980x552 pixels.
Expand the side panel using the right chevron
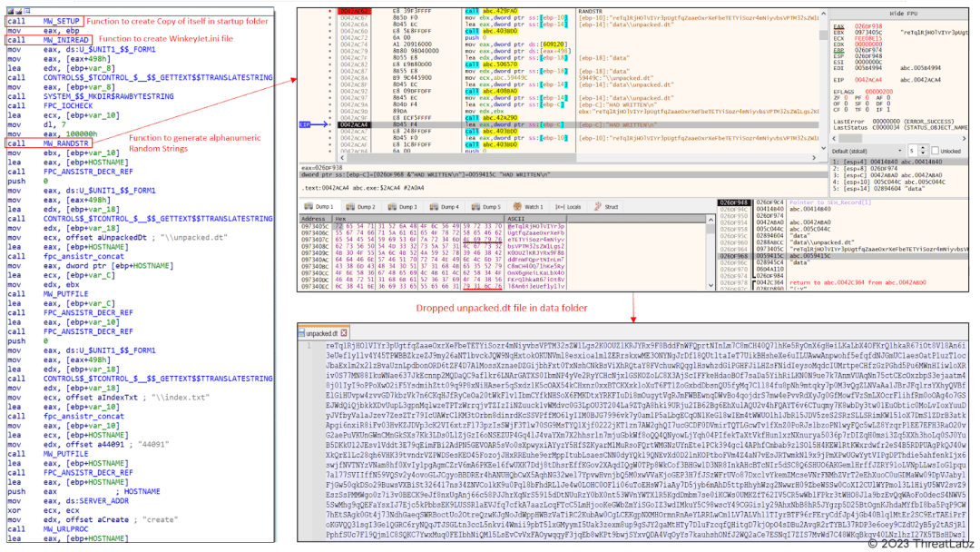pyautogui.click(x=814, y=157)
